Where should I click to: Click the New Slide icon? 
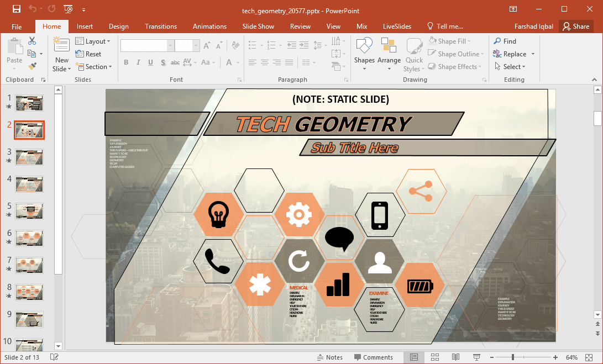[61, 45]
